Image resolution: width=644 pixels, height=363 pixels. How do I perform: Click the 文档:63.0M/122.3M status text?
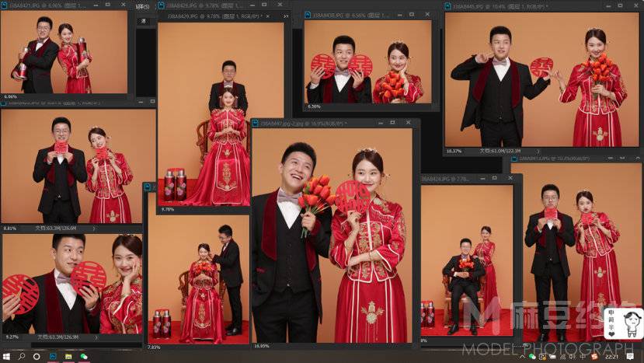[500, 152]
